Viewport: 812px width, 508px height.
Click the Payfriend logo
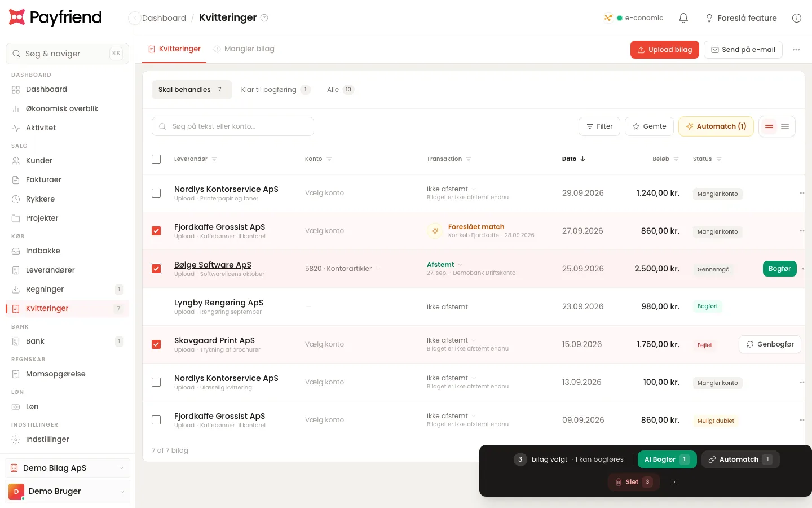tap(55, 17)
